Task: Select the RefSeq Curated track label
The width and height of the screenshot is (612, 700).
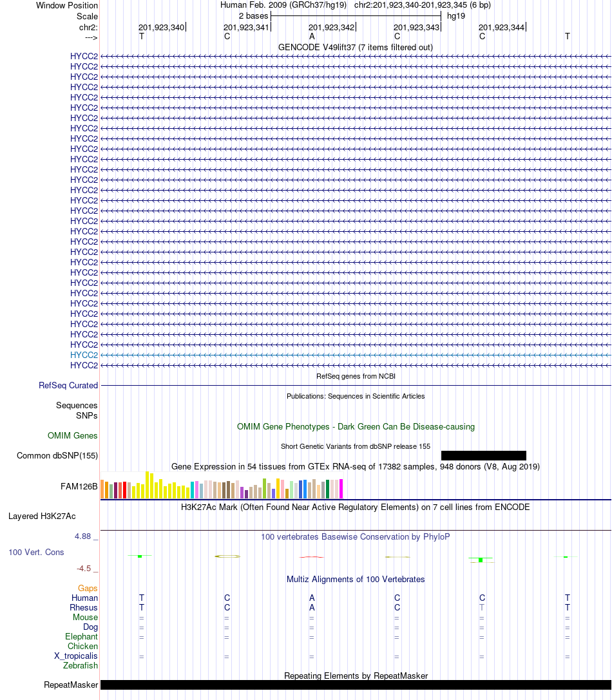Action: click(x=68, y=385)
